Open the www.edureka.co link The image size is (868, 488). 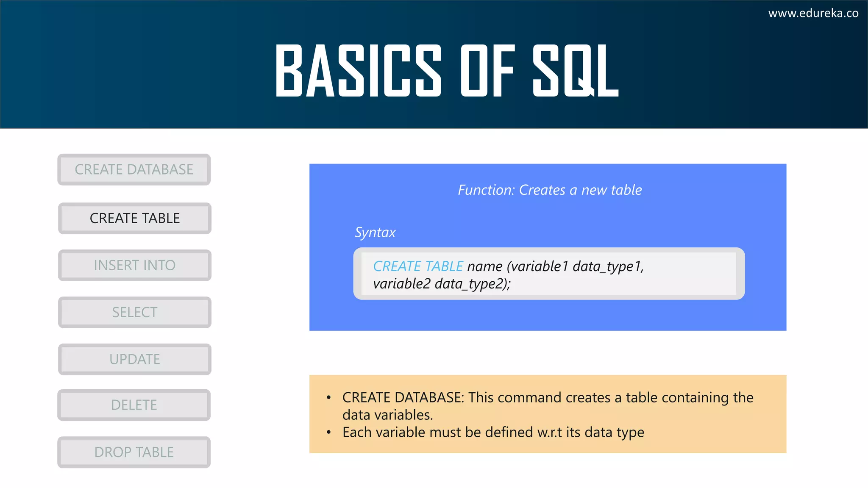[x=813, y=13]
